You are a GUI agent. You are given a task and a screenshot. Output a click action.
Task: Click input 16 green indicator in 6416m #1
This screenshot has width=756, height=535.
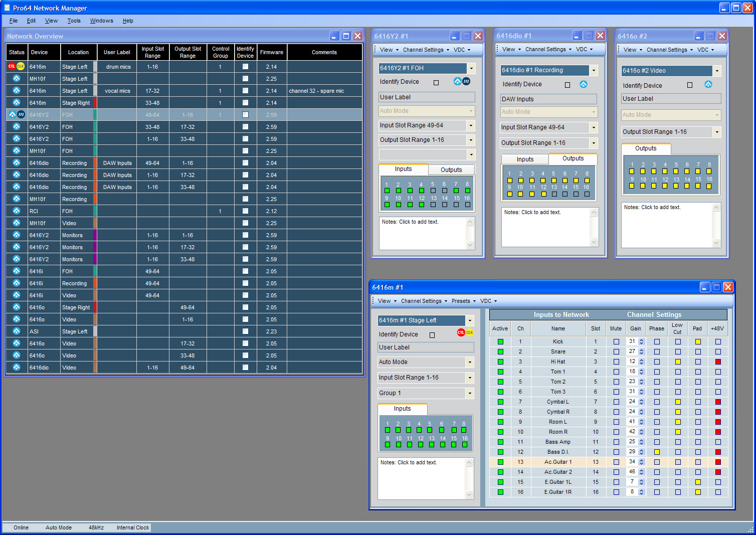pyautogui.click(x=465, y=444)
